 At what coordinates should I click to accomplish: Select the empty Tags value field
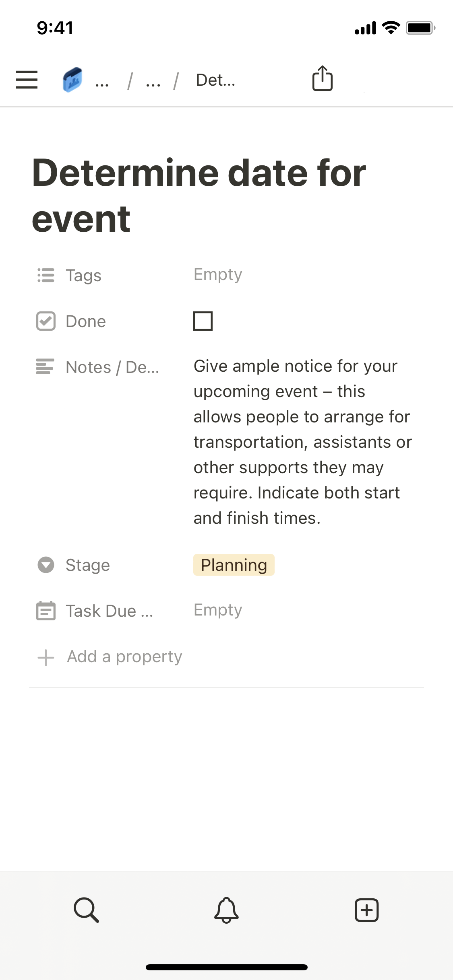tap(218, 275)
